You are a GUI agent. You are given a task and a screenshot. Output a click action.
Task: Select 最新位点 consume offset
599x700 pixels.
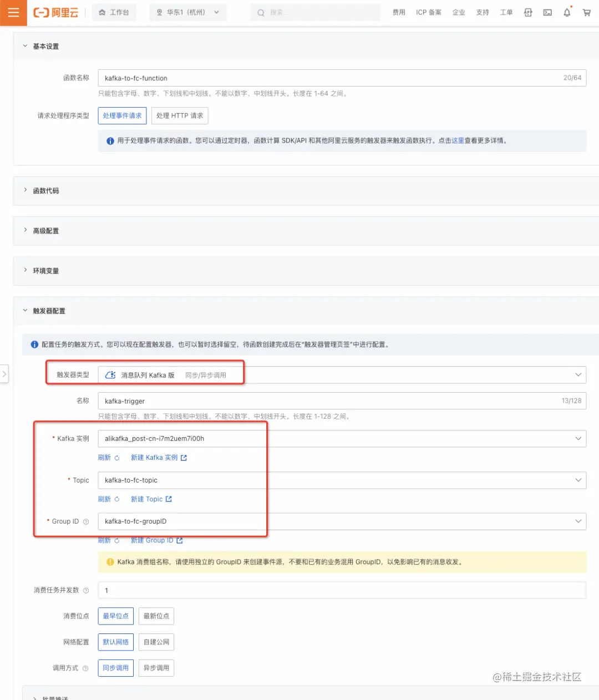pyautogui.click(x=156, y=616)
